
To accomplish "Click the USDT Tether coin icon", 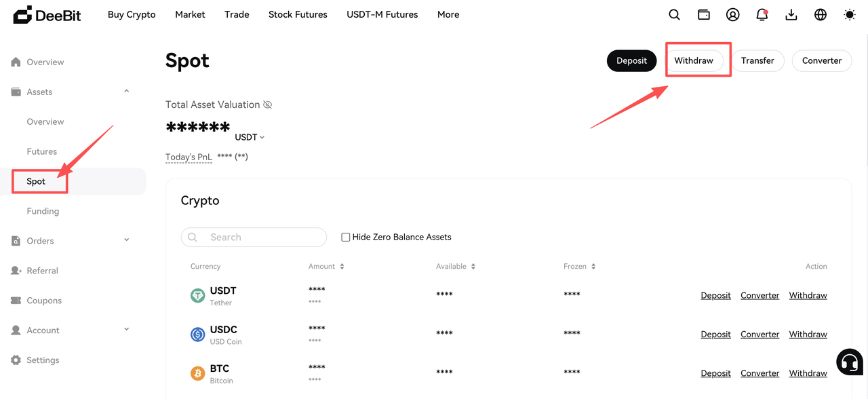I will click(197, 295).
